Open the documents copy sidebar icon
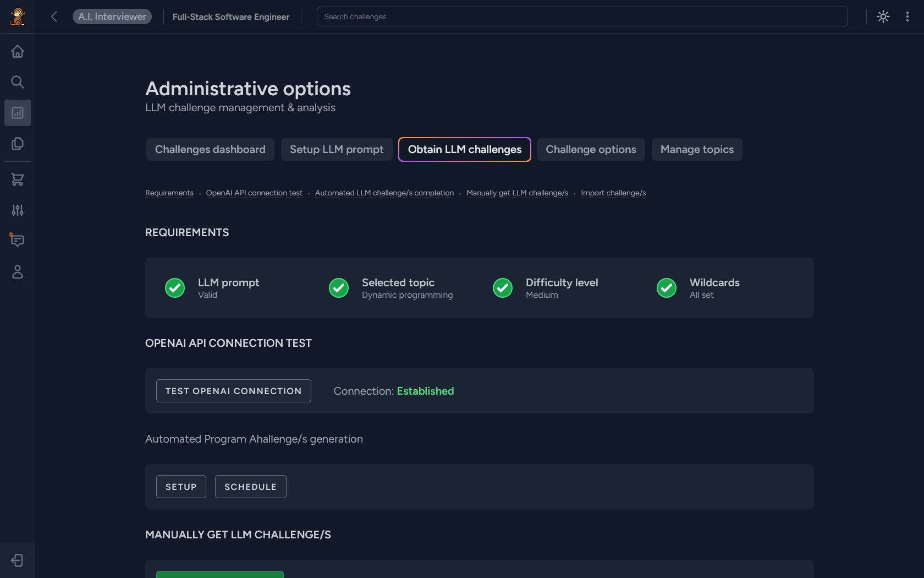 pyautogui.click(x=18, y=144)
